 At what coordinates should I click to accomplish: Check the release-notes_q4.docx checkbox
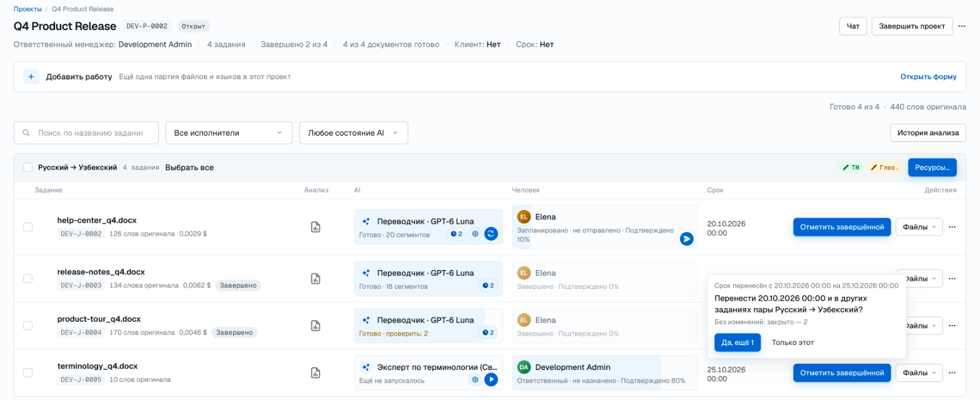click(x=27, y=279)
